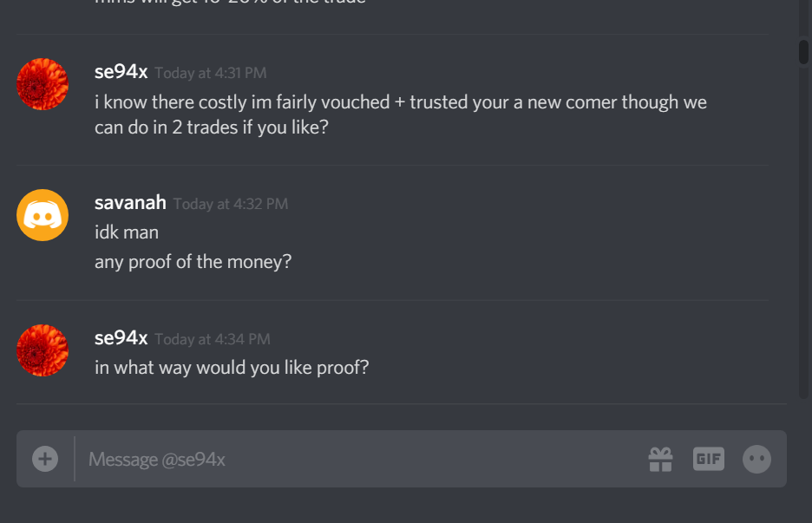Click the Today at 4:32 PM timestamp

pos(231,204)
